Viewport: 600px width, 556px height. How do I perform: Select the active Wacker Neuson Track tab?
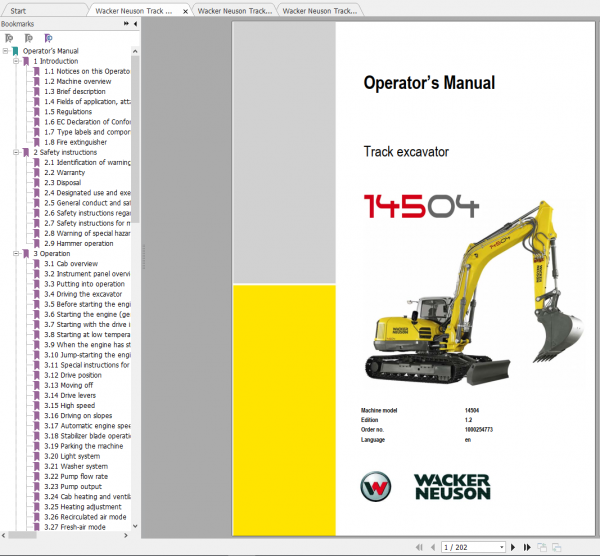click(x=134, y=11)
